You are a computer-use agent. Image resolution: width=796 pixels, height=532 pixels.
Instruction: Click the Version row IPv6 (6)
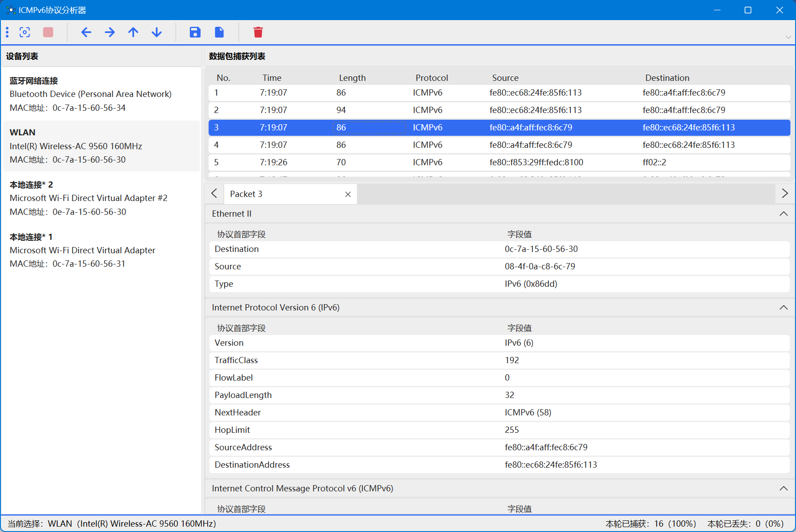(499, 343)
